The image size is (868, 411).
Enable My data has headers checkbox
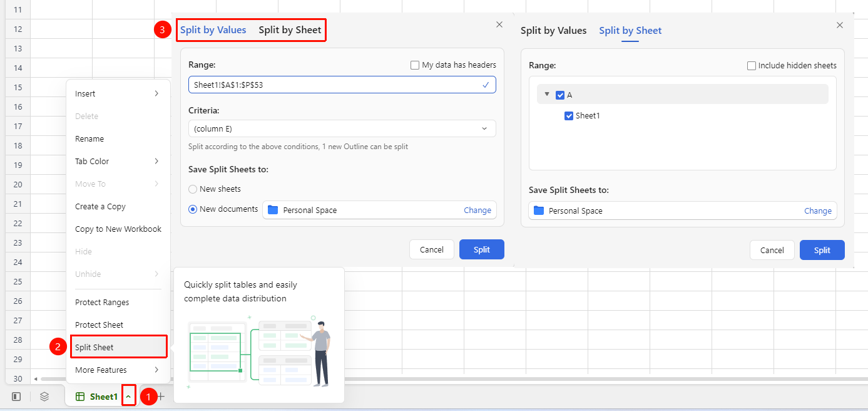[x=415, y=65]
